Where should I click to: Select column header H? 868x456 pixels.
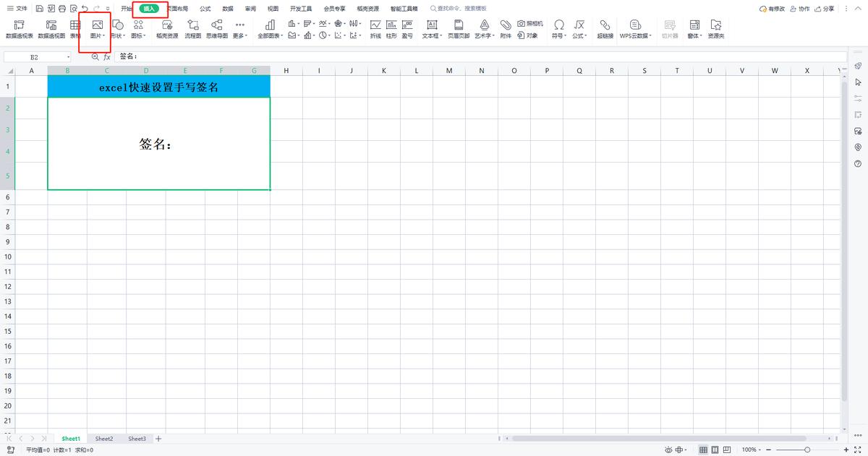click(x=286, y=70)
